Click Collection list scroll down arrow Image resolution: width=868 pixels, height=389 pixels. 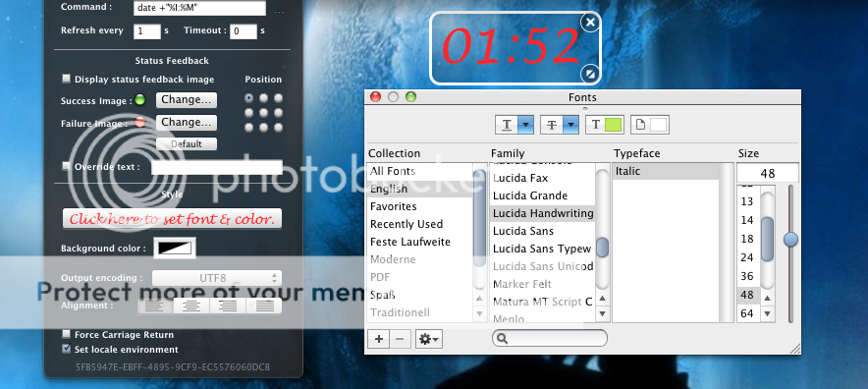click(x=479, y=314)
